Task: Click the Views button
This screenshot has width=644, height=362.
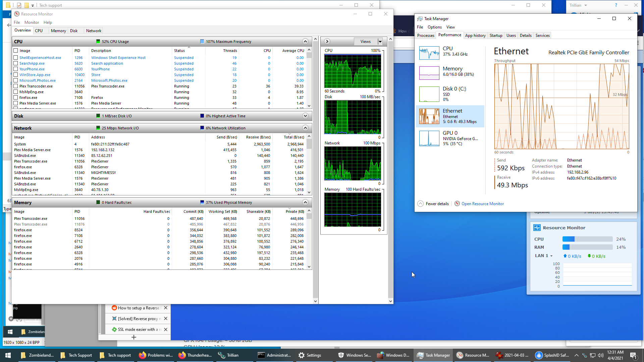Action: click(x=366, y=42)
